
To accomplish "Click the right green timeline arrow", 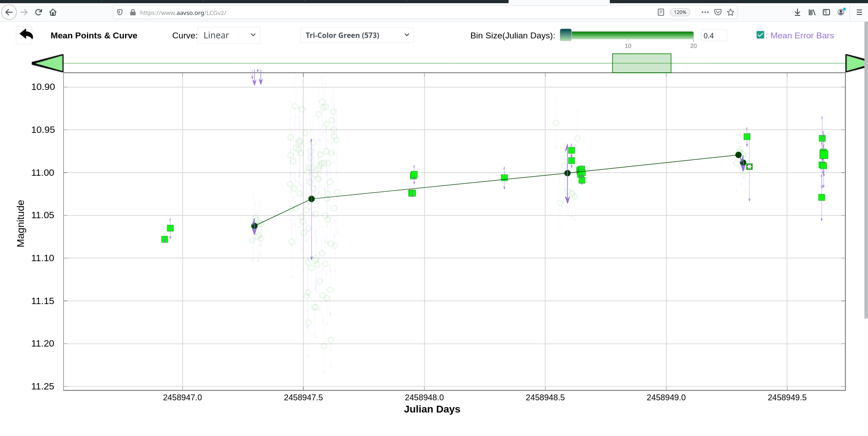I will pyautogui.click(x=854, y=63).
